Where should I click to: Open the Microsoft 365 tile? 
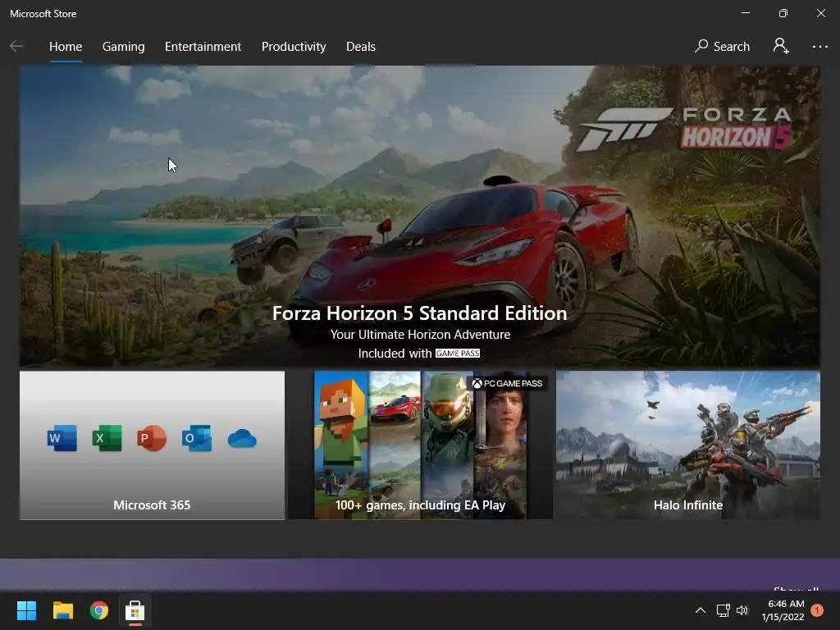(152, 445)
